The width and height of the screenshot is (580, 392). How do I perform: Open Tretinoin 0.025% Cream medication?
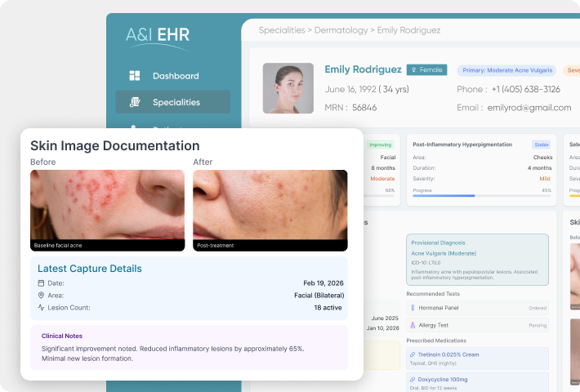tap(477, 358)
